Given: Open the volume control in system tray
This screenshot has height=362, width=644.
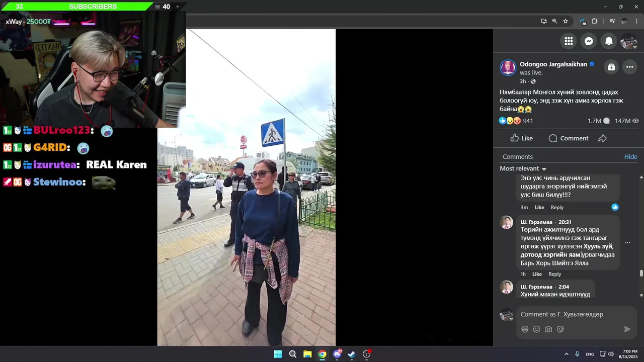Looking at the screenshot, I should (x=611, y=354).
